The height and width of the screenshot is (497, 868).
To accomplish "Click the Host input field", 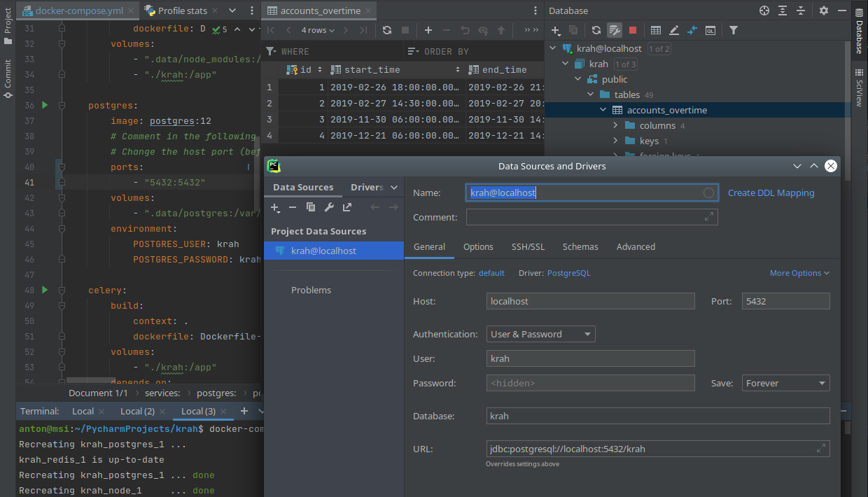I will (x=590, y=301).
